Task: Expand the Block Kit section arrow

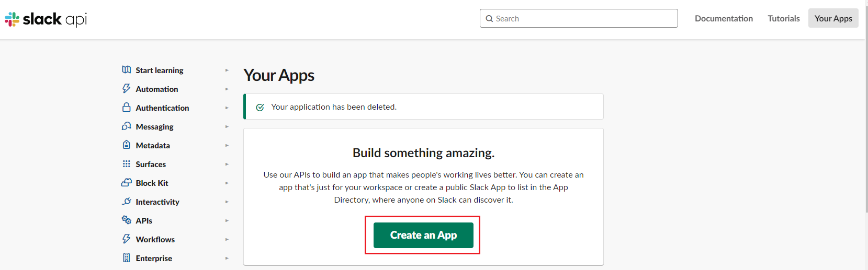Action: (x=227, y=183)
